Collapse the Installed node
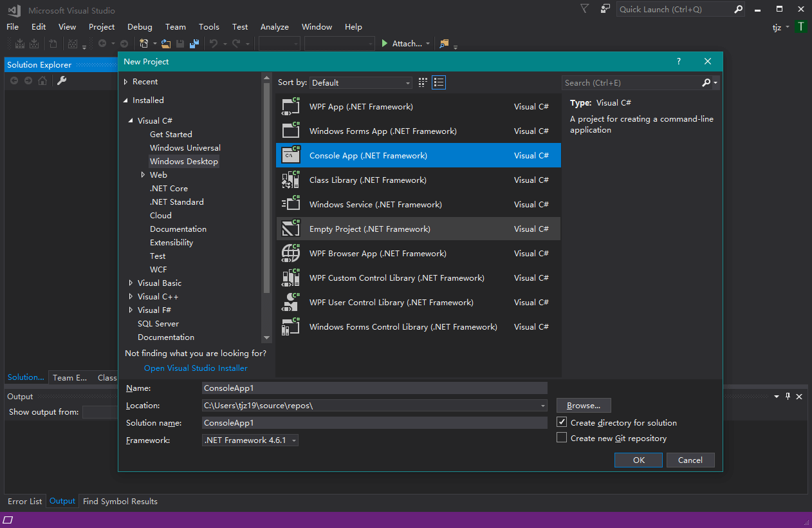812x528 pixels. (x=126, y=100)
